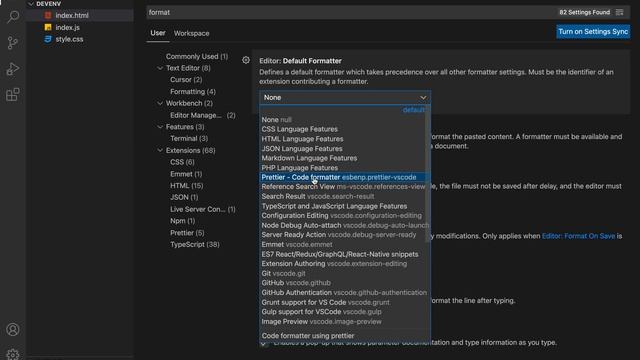
Task: Choose Image Preview option
Action: point(343,322)
